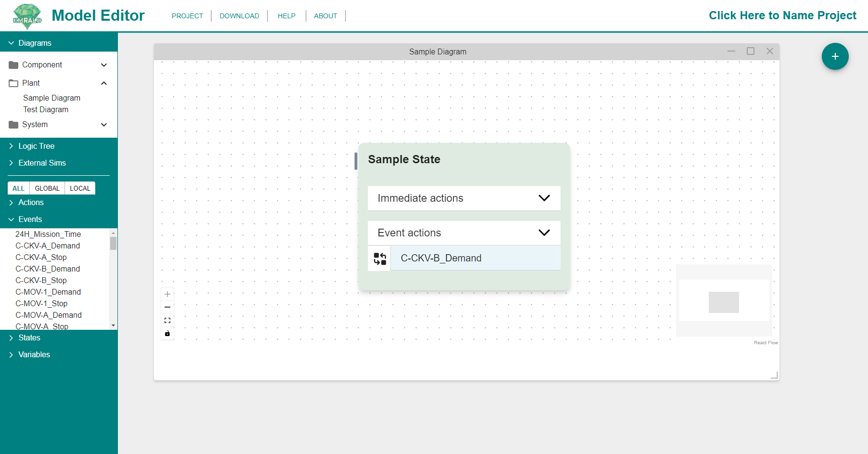Select C-MOV-1_Stop event in list
The image size is (868, 454).
pos(41,303)
